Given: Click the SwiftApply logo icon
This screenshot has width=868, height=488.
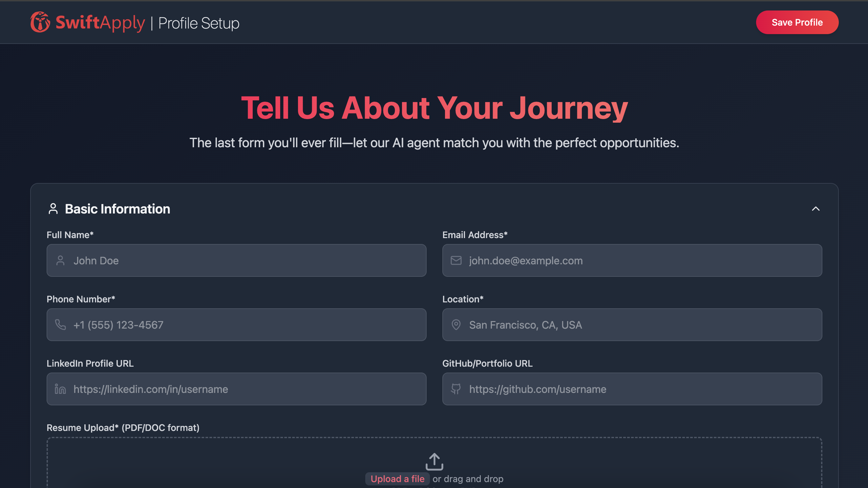Looking at the screenshot, I should [x=40, y=22].
